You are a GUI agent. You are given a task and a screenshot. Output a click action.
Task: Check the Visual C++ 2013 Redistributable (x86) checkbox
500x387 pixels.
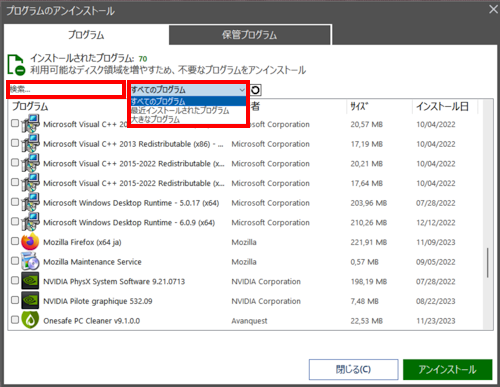point(15,143)
